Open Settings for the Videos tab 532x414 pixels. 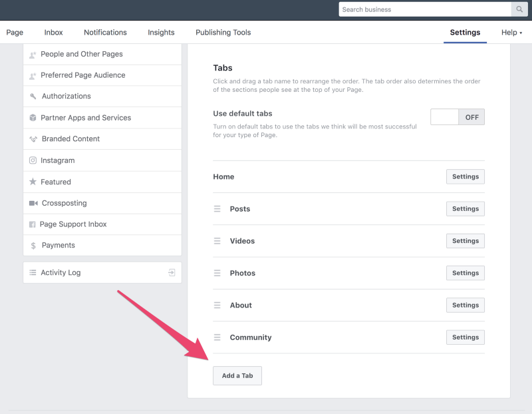point(465,241)
